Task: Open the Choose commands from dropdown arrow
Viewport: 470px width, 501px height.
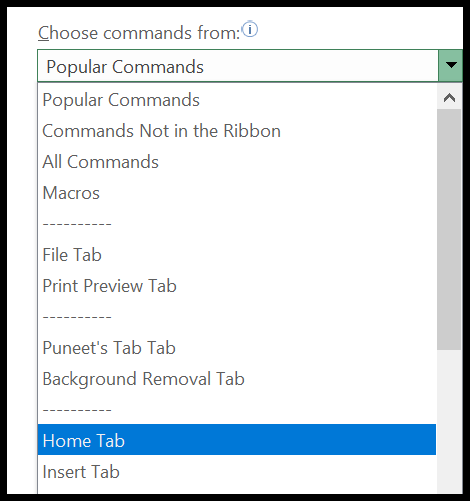Action: click(x=451, y=66)
